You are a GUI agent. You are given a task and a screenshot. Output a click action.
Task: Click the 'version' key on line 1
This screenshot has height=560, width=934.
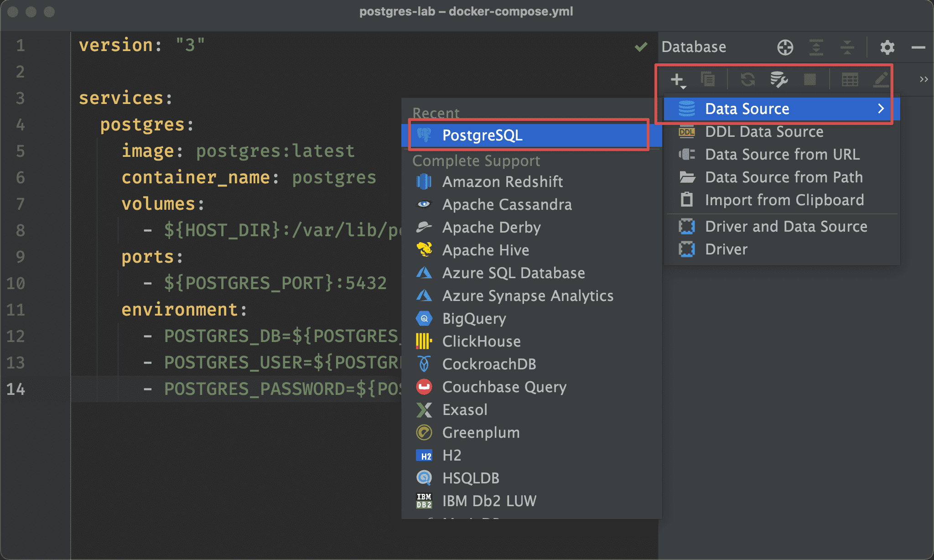click(116, 45)
